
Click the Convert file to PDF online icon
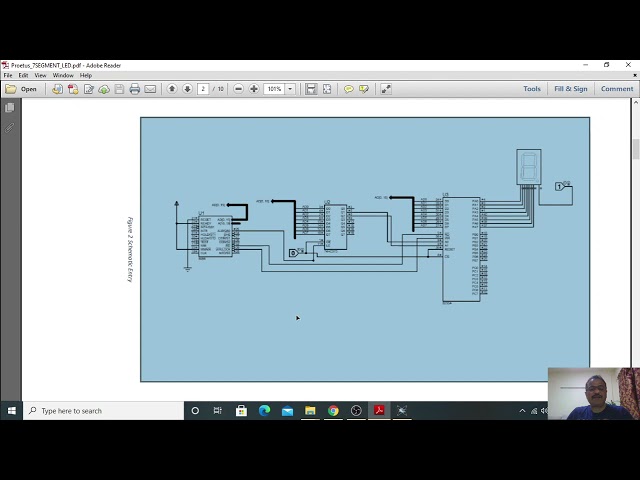point(58,89)
